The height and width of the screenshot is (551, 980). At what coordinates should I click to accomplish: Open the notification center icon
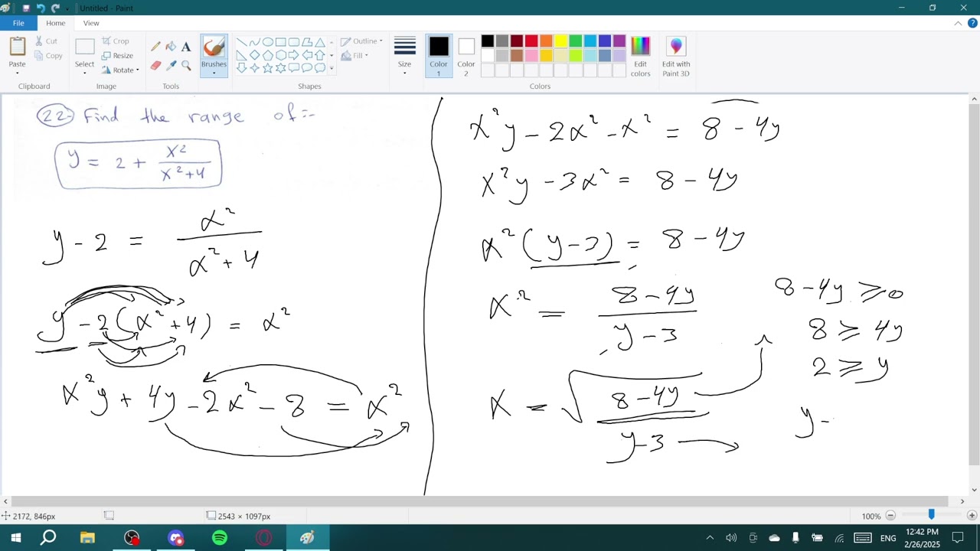point(957,538)
